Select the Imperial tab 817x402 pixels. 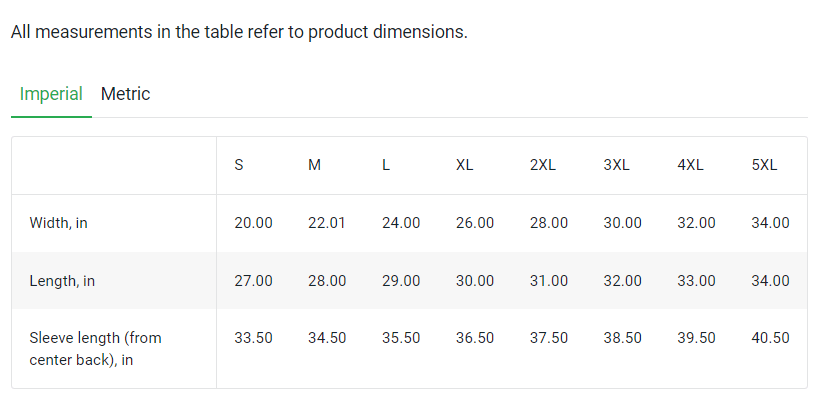click(51, 94)
